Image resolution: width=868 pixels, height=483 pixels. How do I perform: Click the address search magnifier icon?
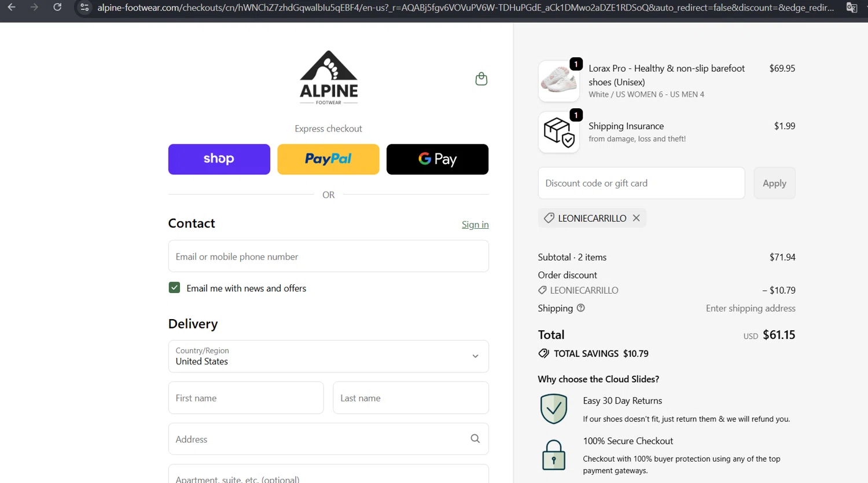coord(475,439)
